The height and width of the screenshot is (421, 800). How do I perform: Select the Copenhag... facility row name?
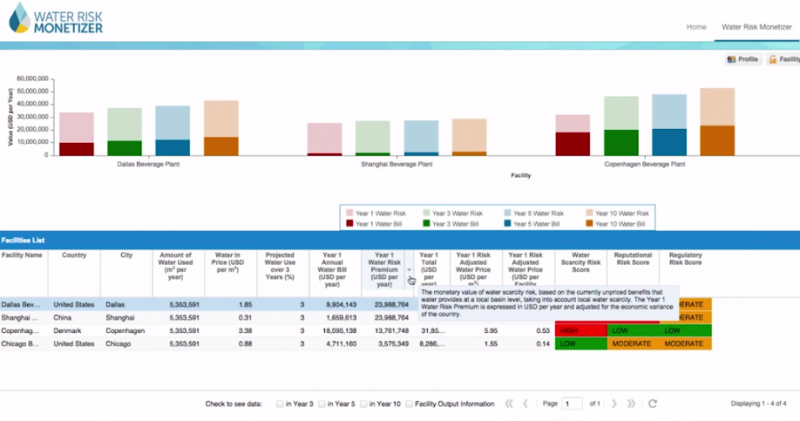click(x=19, y=331)
